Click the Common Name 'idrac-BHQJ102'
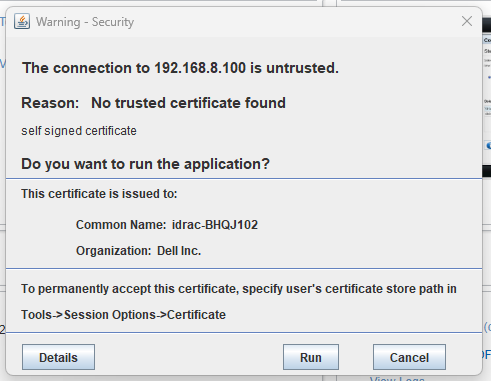Image resolution: width=491 pixels, height=381 pixels. click(215, 225)
